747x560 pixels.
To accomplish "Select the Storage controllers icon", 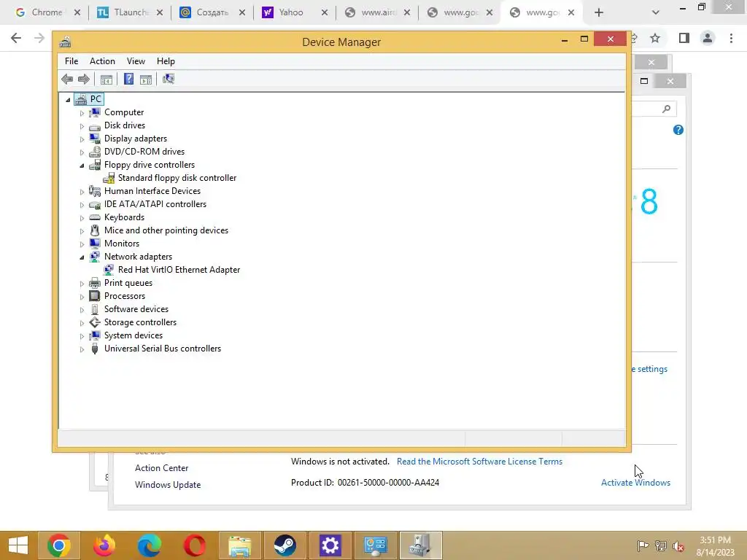I will [x=95, y=322].
